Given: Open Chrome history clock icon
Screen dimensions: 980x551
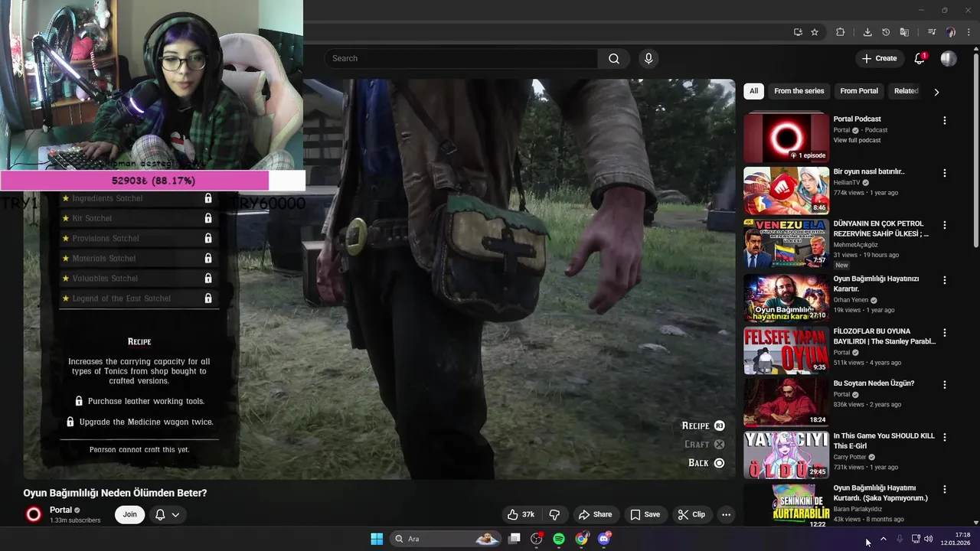Looking at the screenshot, I should pos(886,32).
